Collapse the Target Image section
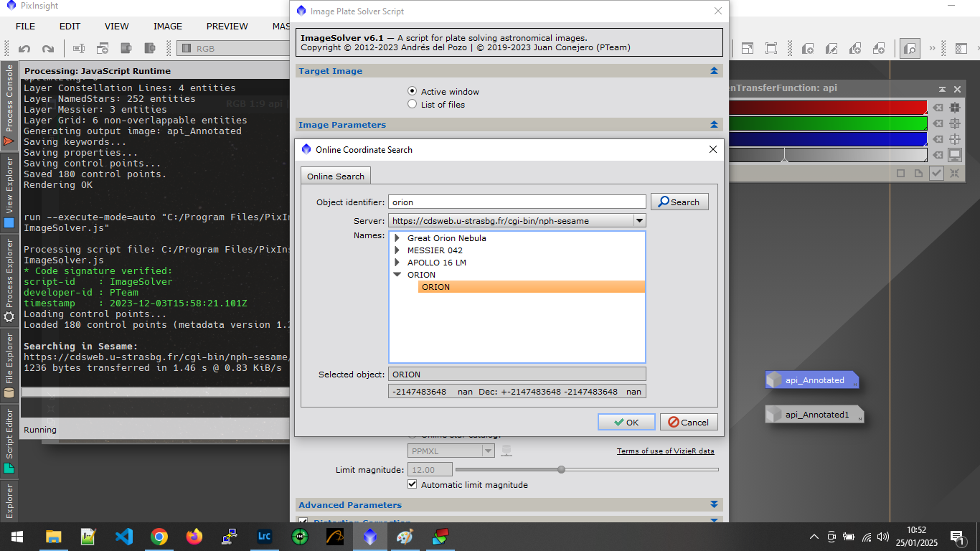The height and width of the screenshot is (551, 980). 714,71
